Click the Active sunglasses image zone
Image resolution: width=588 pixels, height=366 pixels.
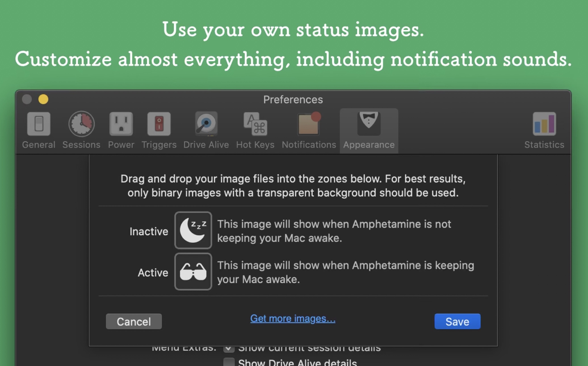point(193,272)
